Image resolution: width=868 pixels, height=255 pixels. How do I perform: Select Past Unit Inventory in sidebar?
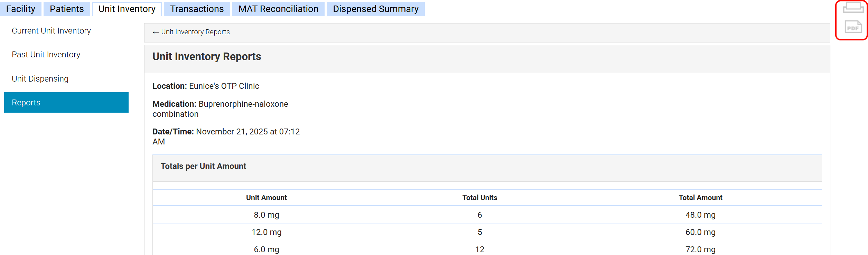pyautogui.click(x=46, y=55)
